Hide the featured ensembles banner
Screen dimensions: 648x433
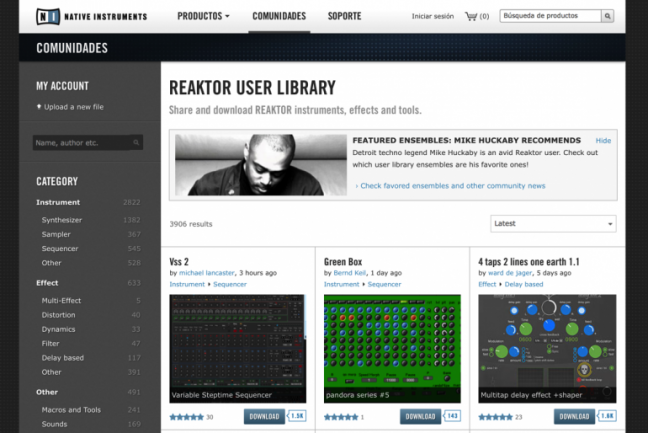coord(603,140)
